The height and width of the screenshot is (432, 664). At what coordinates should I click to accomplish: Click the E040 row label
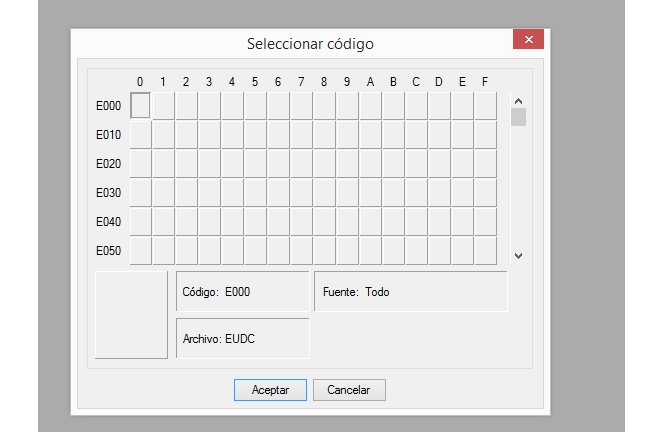click(108, 222)
